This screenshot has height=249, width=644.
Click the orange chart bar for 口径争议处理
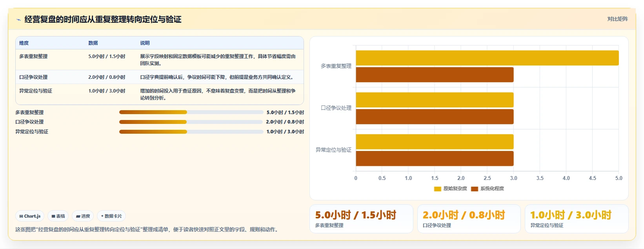(x=435, y=116)
